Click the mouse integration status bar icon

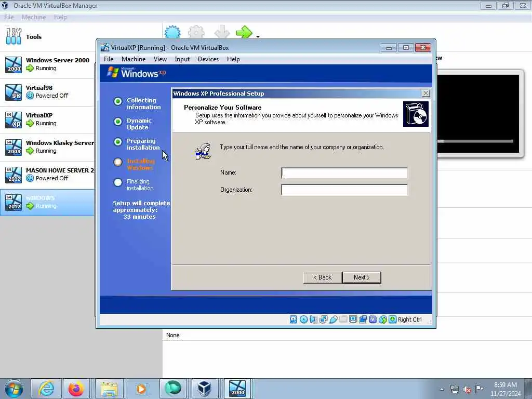coord(383,320)
